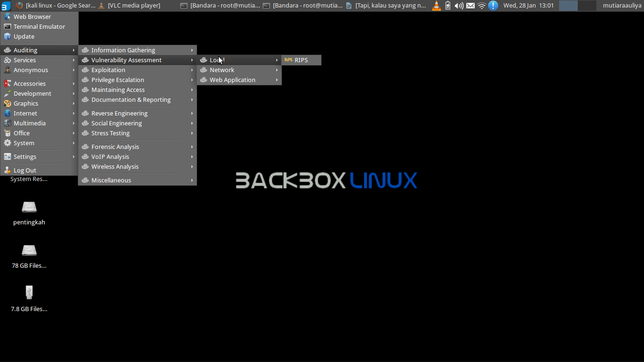Screen dimensions: 644x362
Task: Launch the RIPS code analysis tool
Action: (x=301, y=60)
